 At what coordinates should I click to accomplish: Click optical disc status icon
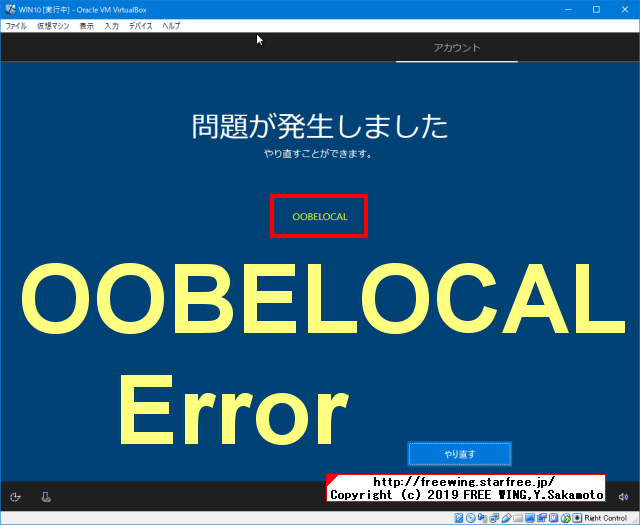point(471,518)
